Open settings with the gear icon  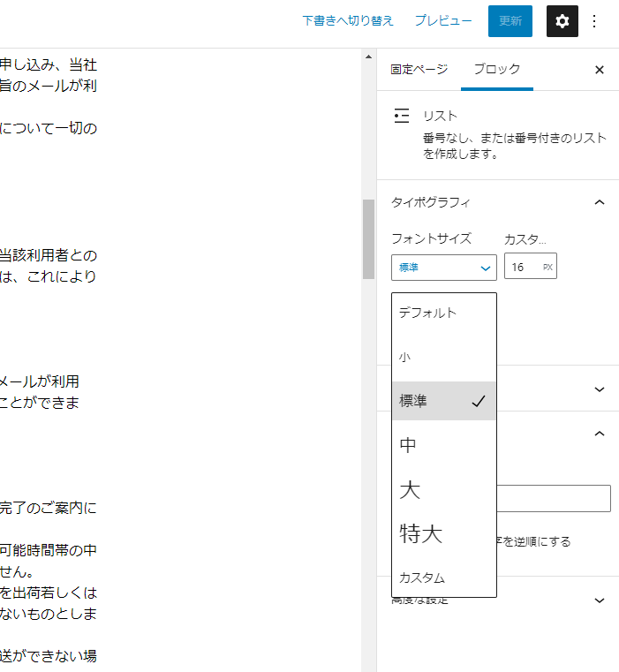point(562,21)
